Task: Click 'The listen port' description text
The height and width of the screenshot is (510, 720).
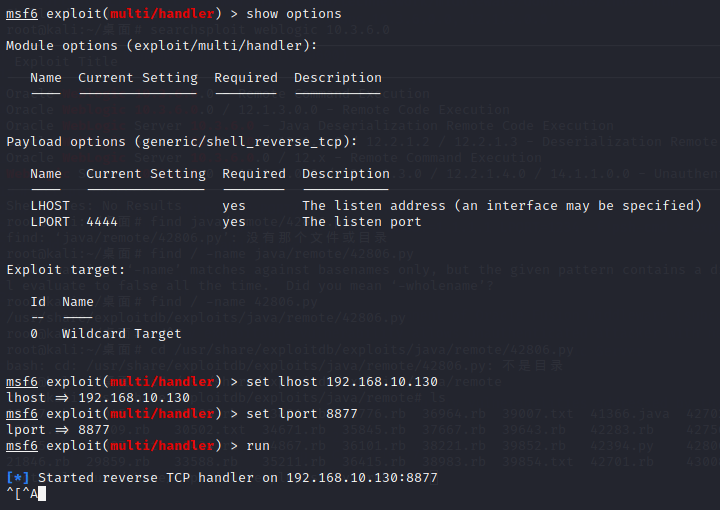Action: (x=362, y=222)
